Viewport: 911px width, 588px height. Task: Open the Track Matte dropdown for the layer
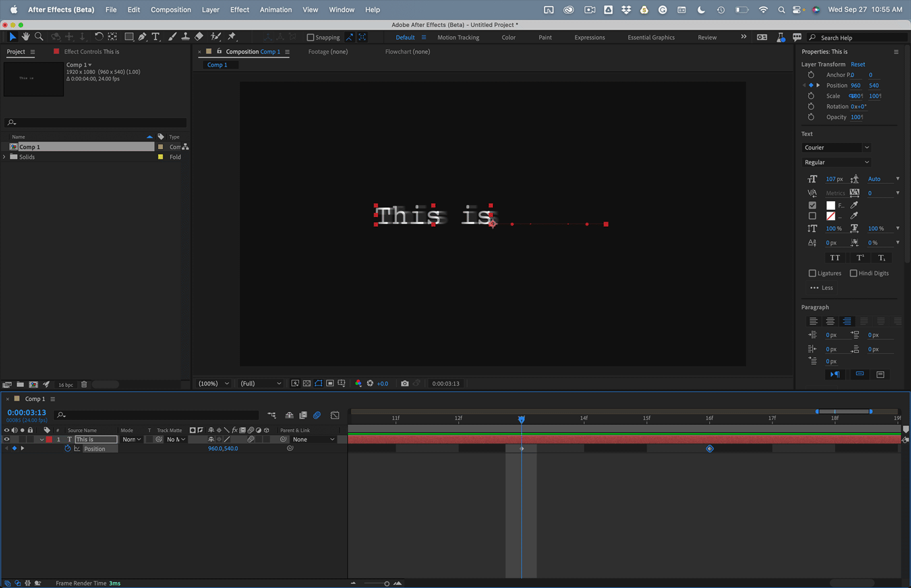coord(176,439)
